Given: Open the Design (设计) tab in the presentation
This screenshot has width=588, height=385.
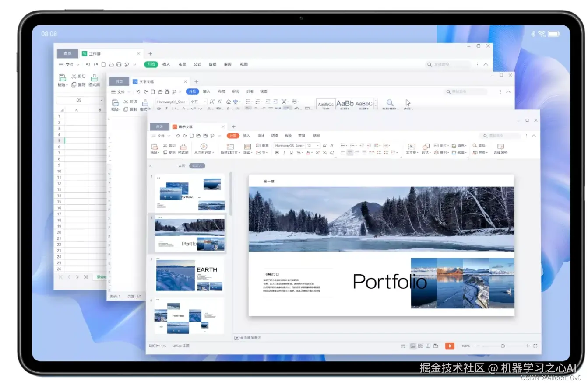Looking at the screenshot, I should coord(261,136).
